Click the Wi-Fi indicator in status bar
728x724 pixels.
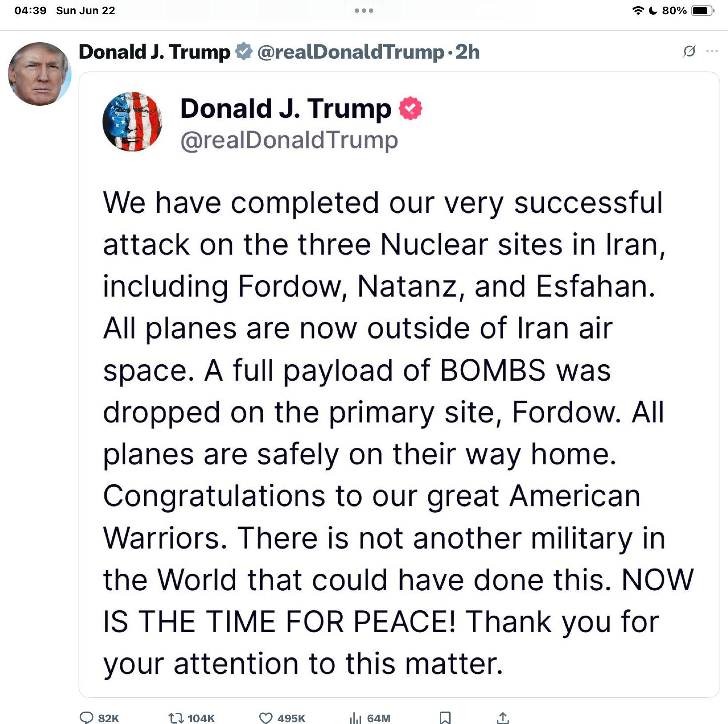point(638,10)
